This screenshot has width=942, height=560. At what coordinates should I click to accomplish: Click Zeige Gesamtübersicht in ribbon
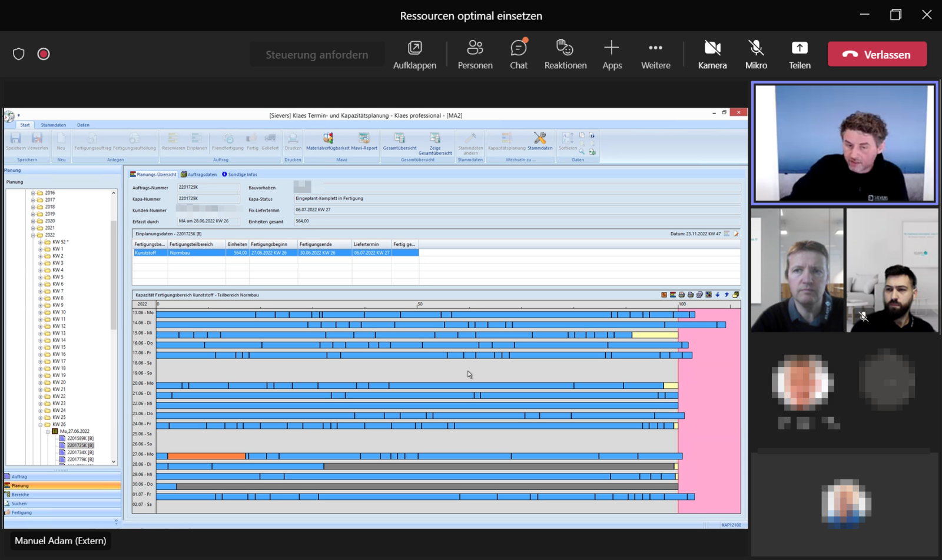coord(435,143)
